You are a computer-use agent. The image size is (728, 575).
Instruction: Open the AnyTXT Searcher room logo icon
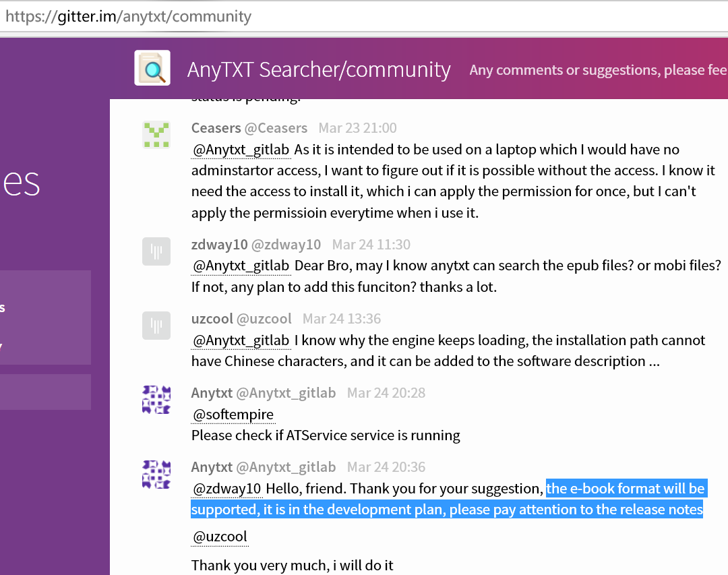(x=152, y=68)
